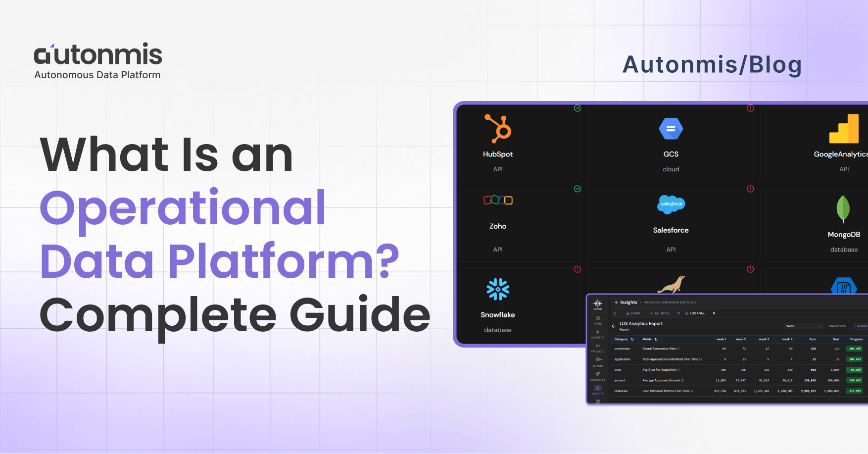This screenshot has height=454, width=868.
Task: Click 106.67% progress badge for application
Action: 855,359
